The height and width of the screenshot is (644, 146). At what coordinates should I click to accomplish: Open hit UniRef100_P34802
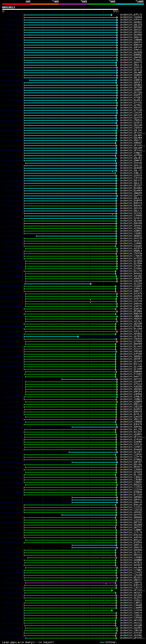131,60
